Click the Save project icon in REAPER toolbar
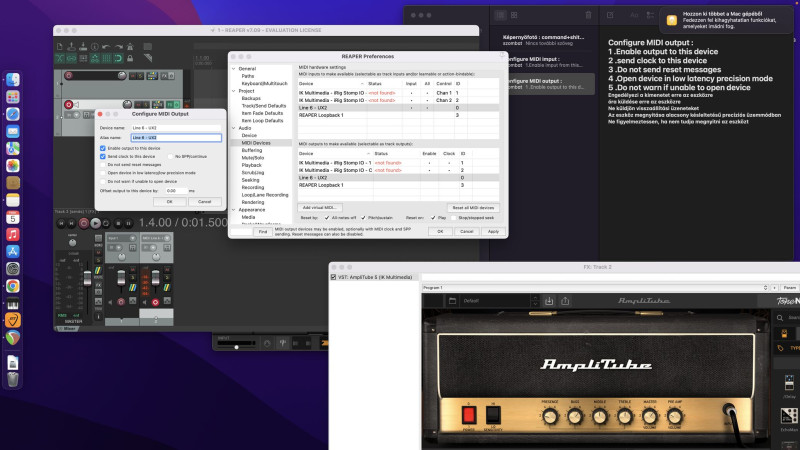The image size is (800, 450). 83,46
